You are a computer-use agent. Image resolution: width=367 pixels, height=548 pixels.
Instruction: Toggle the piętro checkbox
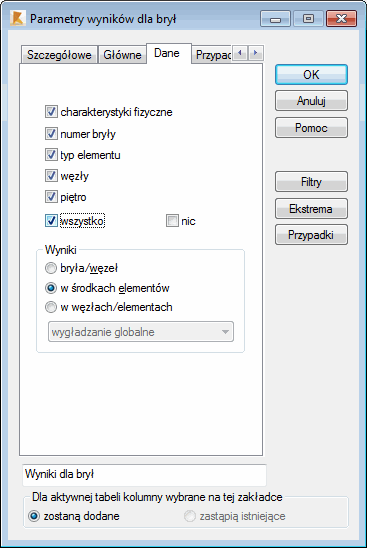click(x=51, y=196)
